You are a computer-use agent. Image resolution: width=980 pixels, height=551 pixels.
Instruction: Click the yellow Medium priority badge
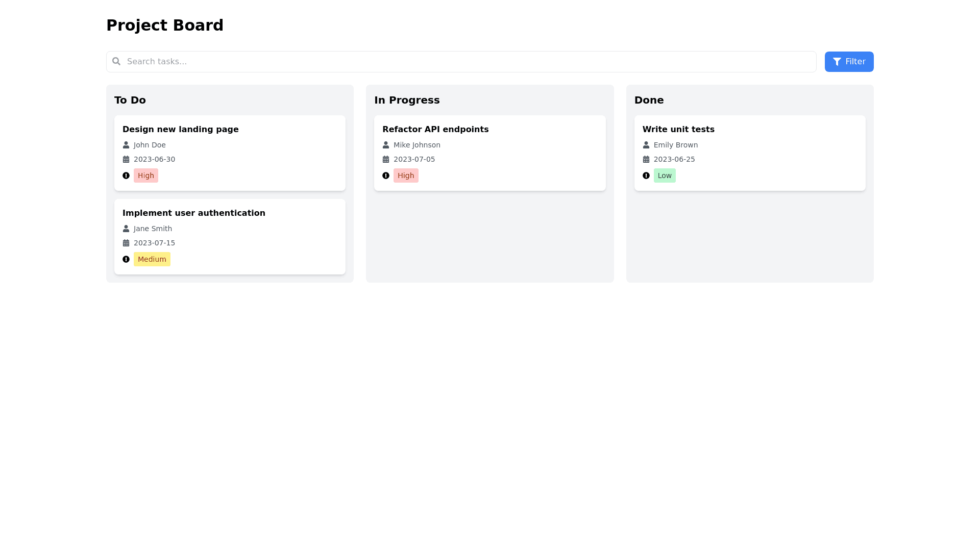(x=152, y=259)
